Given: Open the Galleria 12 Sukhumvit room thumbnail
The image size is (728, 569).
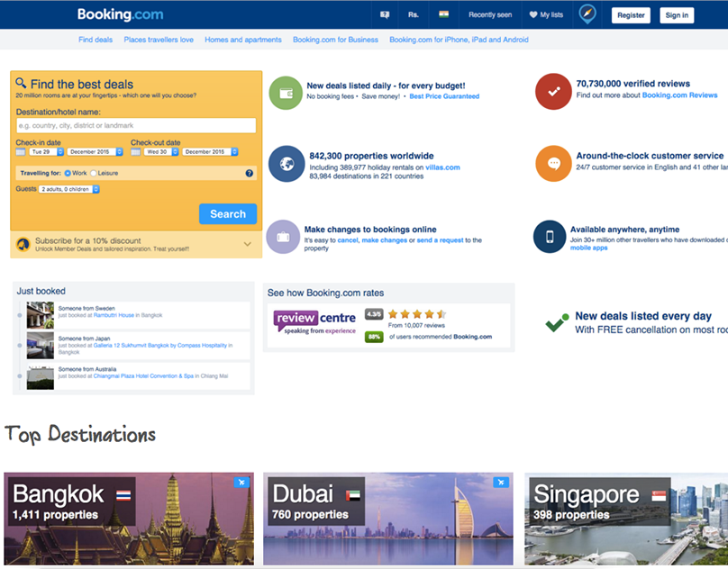Looking at the screenshot, I should click(x=41, y=346).
